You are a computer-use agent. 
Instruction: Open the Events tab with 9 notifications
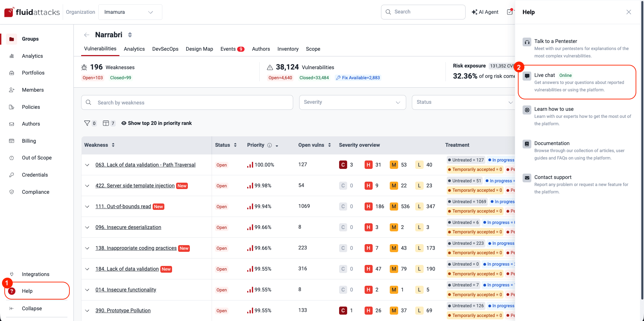pos(232,49)
